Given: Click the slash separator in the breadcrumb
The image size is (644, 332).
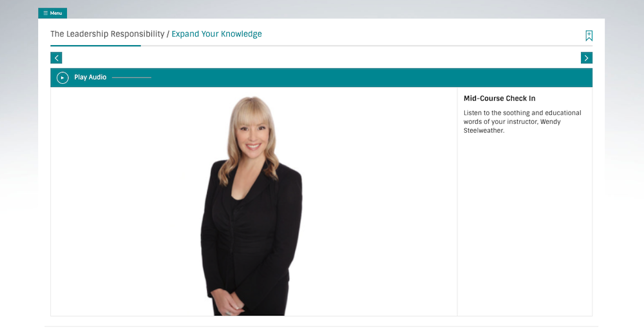Looking at the screenshot, I should pos(168,34).
